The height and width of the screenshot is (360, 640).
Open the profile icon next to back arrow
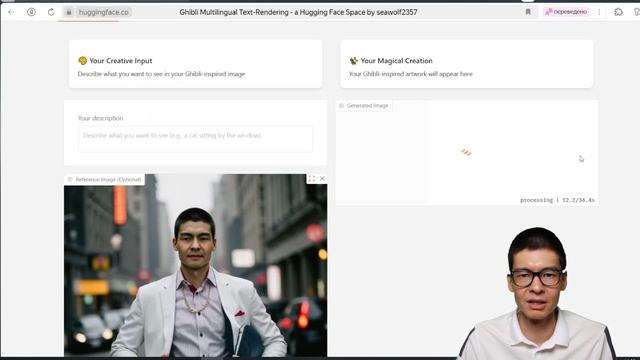tap(31, 12)
